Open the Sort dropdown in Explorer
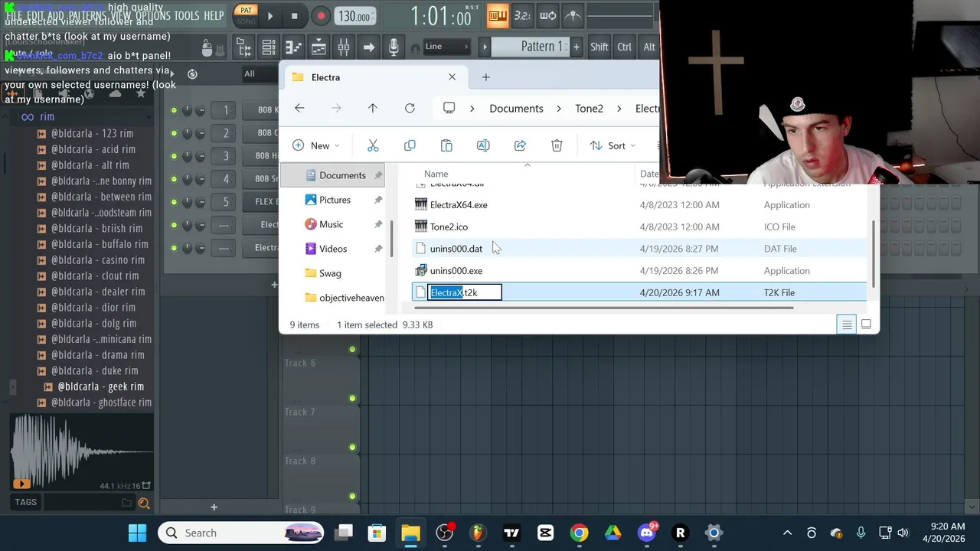 (612, 145)
